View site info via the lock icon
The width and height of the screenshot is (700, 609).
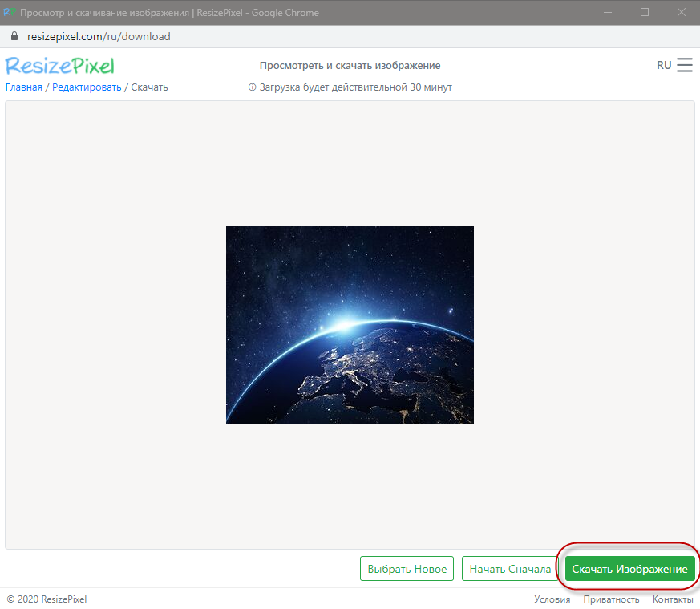(x=14, y=36)
